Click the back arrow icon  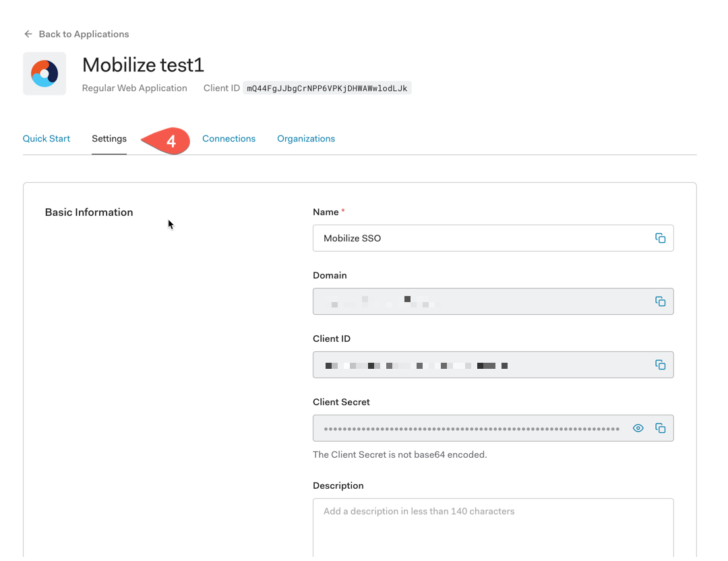pyautogui.click(x=28, y=34)
